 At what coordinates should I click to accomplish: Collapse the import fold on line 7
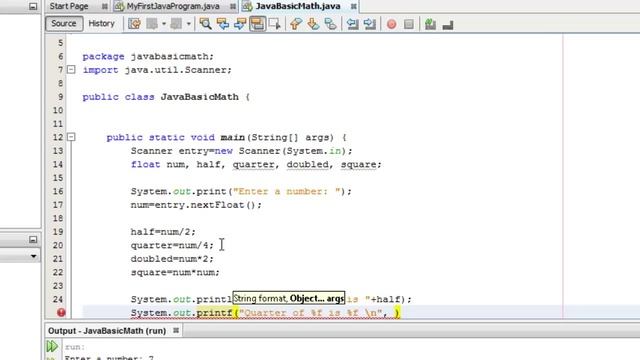pos(71,69)
